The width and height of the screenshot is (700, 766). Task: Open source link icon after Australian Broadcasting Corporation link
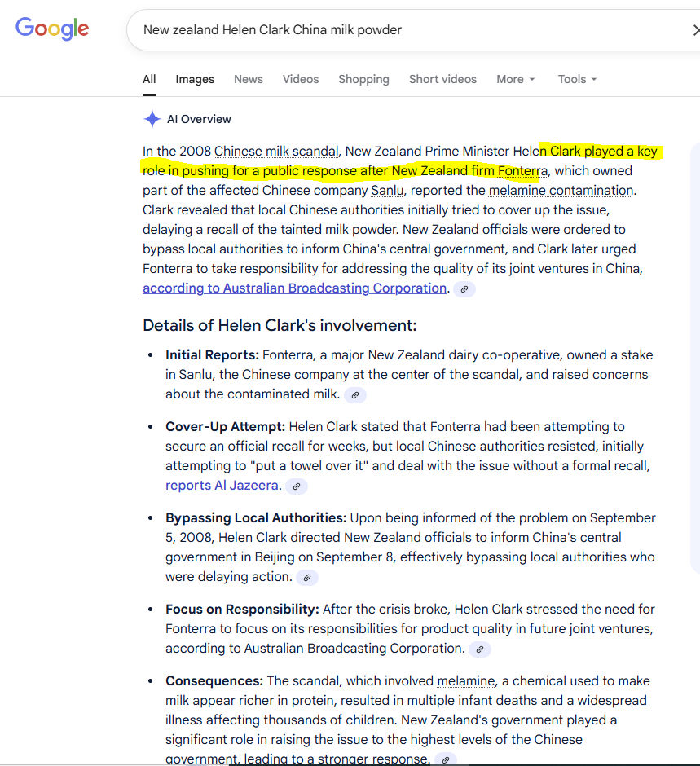[464, 289]
